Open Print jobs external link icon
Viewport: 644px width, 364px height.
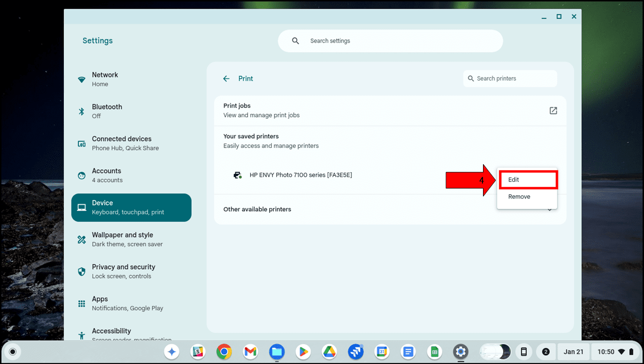pos(553,111)
